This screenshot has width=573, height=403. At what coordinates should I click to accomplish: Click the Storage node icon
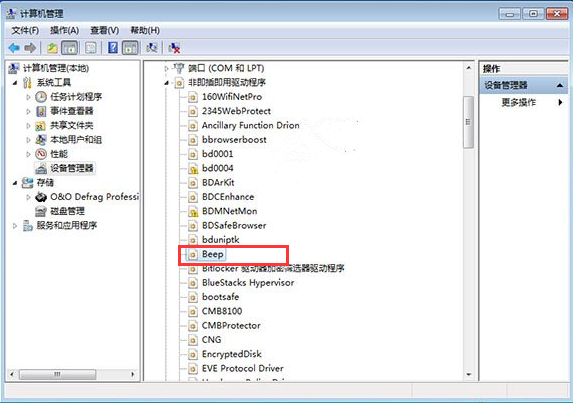tap(28, 182)
